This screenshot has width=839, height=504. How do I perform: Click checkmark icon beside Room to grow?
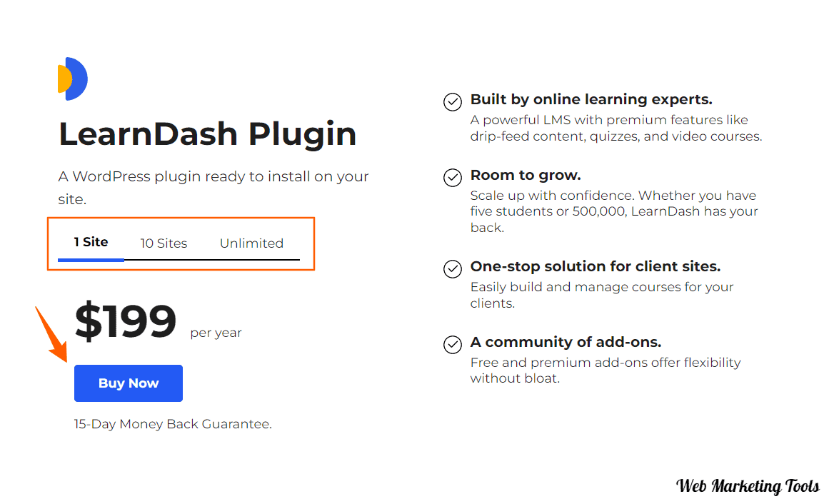pos(453,178)
